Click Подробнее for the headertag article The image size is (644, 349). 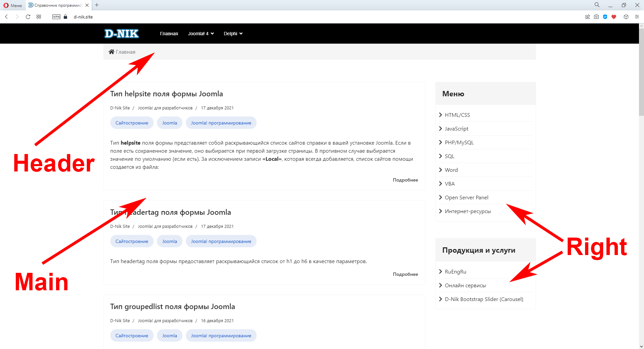tap(405, 274)
